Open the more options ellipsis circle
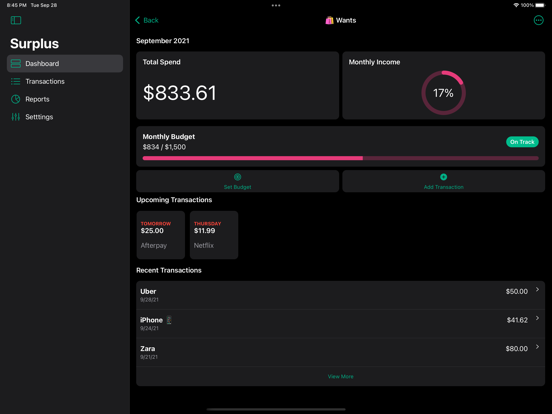The height and width of the screenshot is (414, 552). 539,20
